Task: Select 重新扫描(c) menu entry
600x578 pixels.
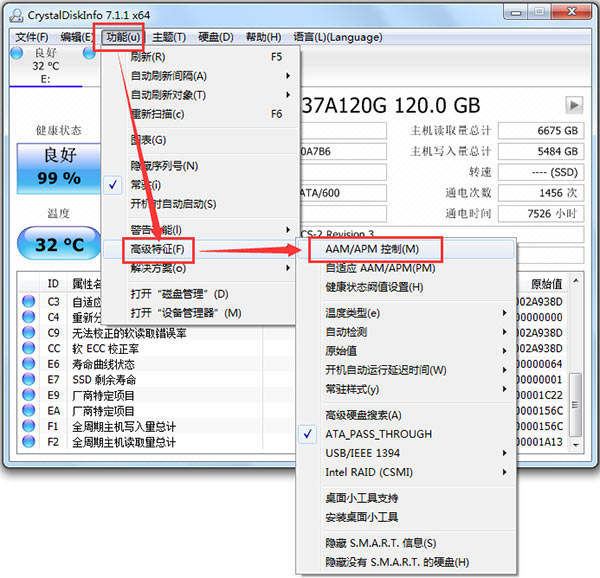Action: 200,114
